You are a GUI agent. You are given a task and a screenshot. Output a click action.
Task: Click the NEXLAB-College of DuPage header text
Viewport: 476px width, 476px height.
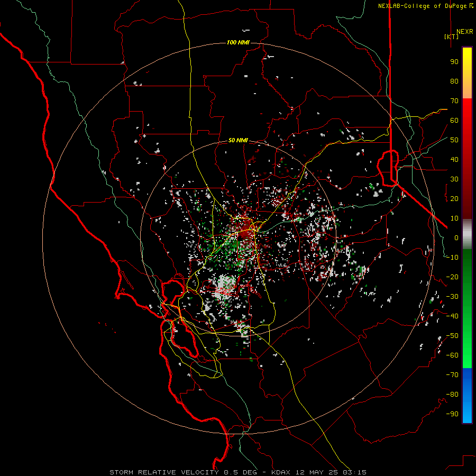coord(422,6)
